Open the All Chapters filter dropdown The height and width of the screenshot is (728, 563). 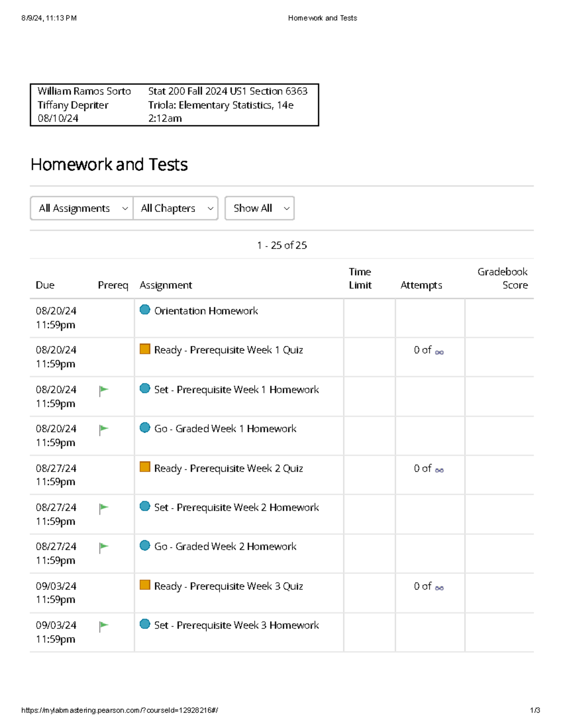(x=175, y=208)
